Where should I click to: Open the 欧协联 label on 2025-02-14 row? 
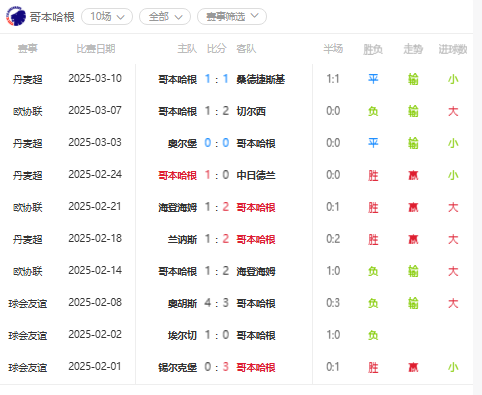coord(28,271)
